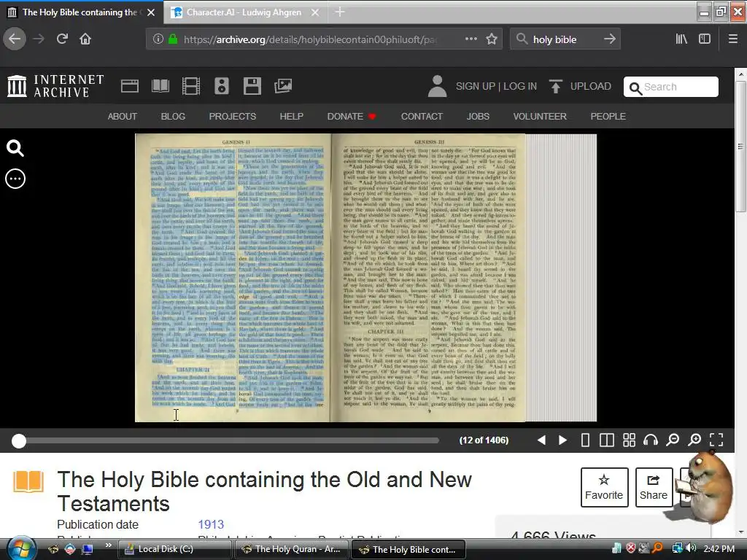The height and width of the screenshot is (560, 747).
Task: Open the Images icon in archive nav
Action: click(283, 86)
